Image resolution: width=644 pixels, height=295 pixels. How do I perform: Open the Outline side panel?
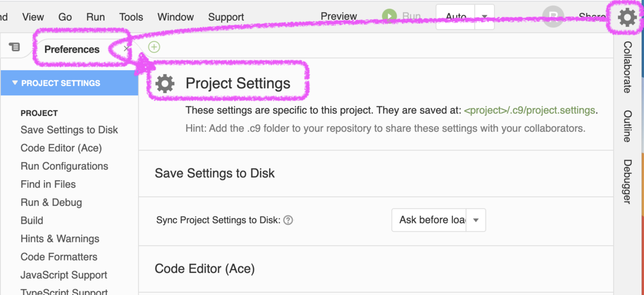pyautogui.click(x=627, y=126)
